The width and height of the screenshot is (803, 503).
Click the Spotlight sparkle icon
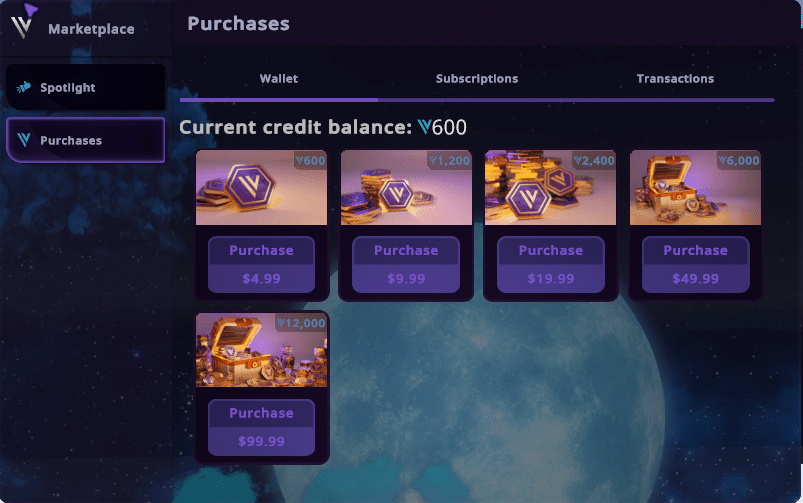coord(24,88)
